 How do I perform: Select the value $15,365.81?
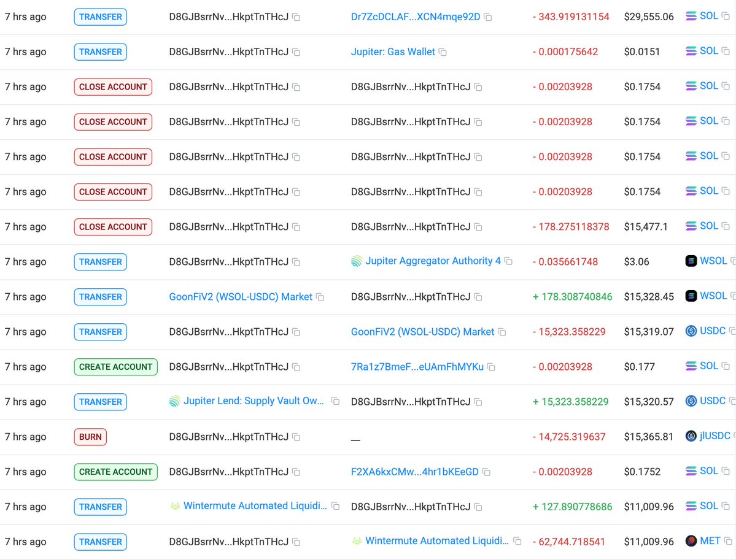649,437
